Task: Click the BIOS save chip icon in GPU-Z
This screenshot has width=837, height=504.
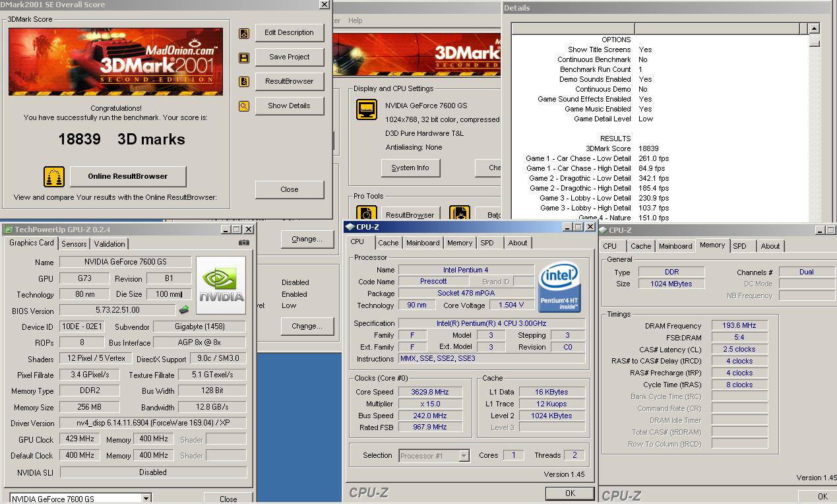Action: (x=184, y=309)
